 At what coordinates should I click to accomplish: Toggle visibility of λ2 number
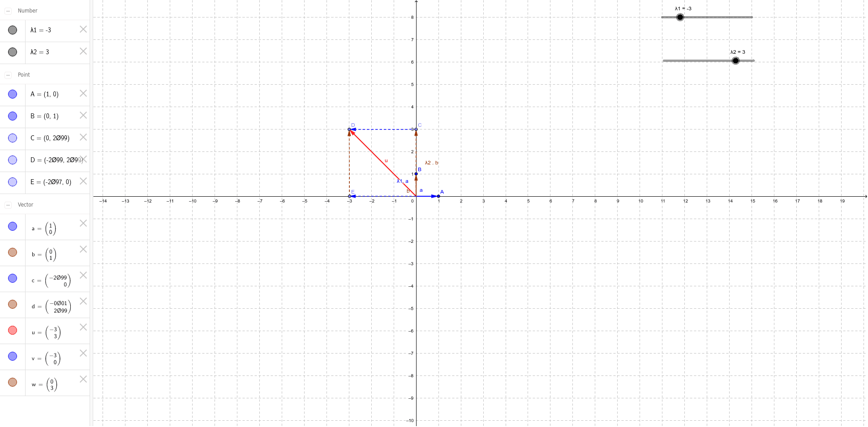(13, 52)
